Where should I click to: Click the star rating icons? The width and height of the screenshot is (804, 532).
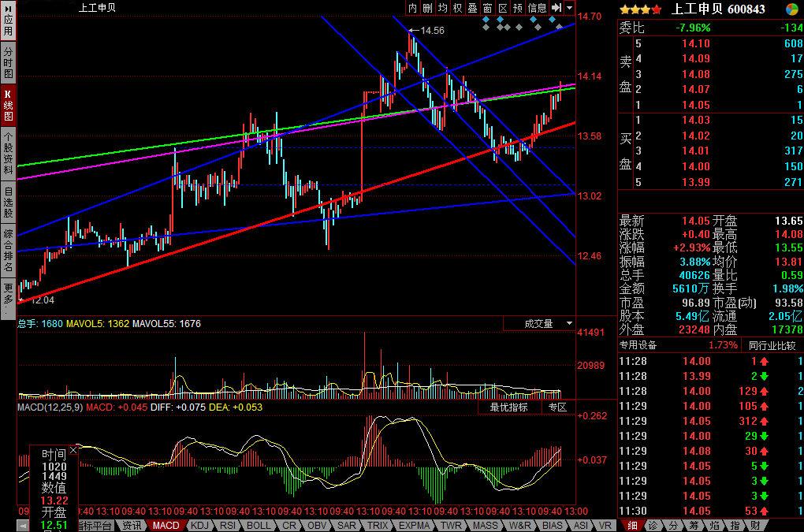coord(641,9)
